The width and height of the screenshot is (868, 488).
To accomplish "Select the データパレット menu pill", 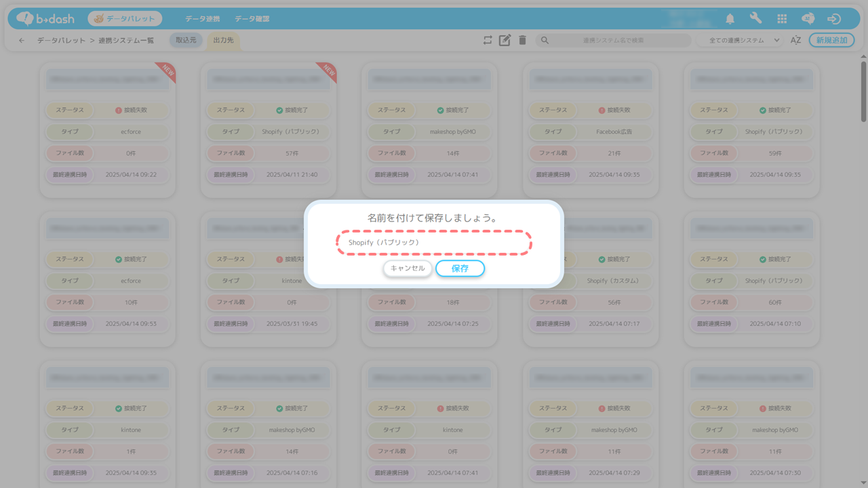I will pos(125,19).
